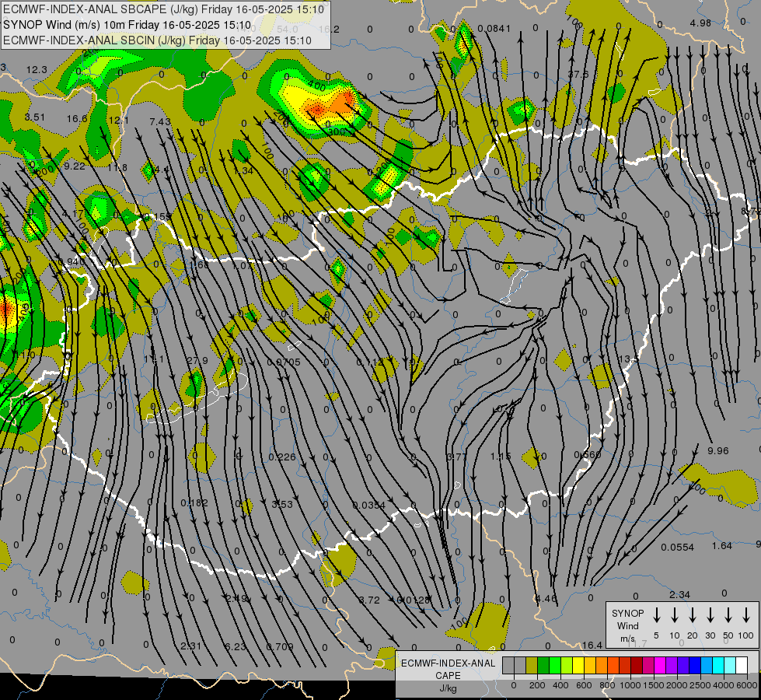761x700 pixels.
Task: Pick the pure yellow CAPE legend swatch
Action: click(578, 665)
